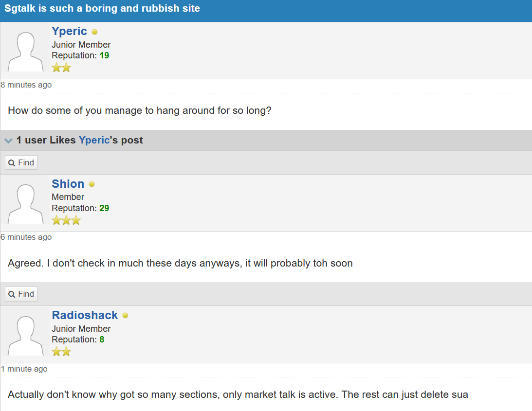Open Radioshack's user profile link
The image size is (532, 411).
click(85, 315)
